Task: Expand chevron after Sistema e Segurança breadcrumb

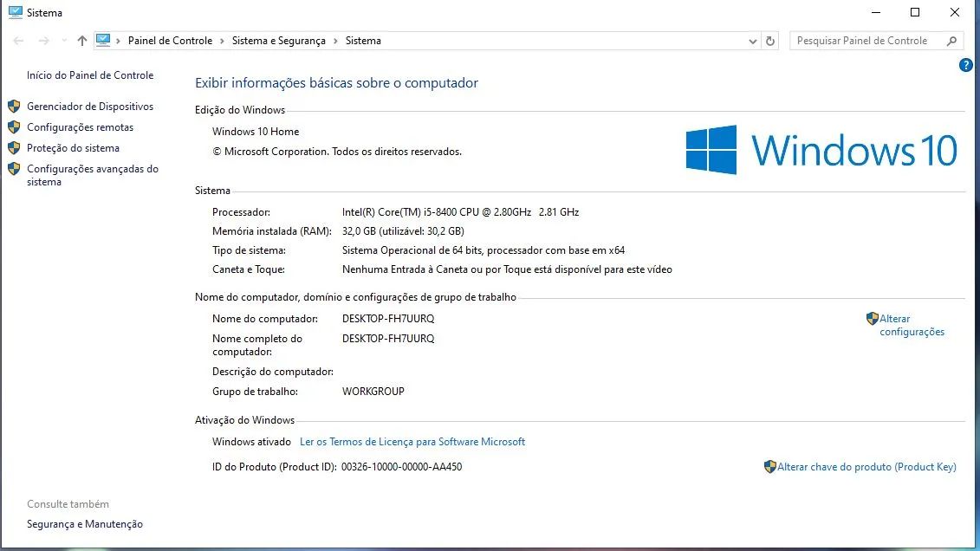Action: point(335,41)
